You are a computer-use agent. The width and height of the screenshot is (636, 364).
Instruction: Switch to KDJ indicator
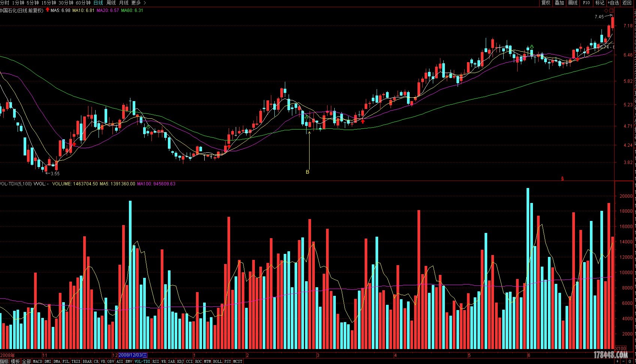point(180,361)
